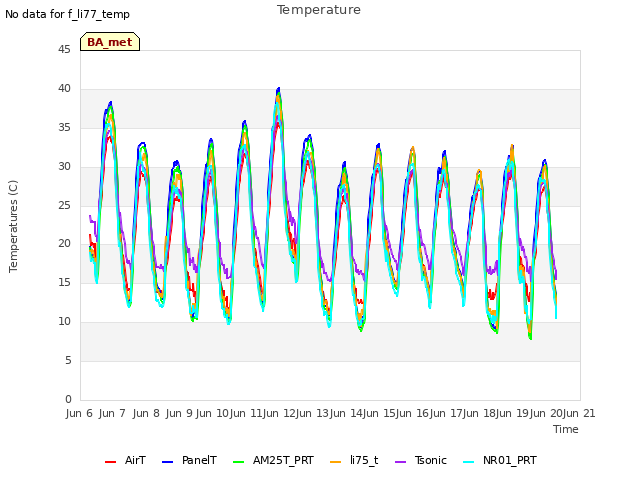The height and width of the screenshot is (480, 640).
Task: Click the BA_met annotation label
Action: (110, 42)
